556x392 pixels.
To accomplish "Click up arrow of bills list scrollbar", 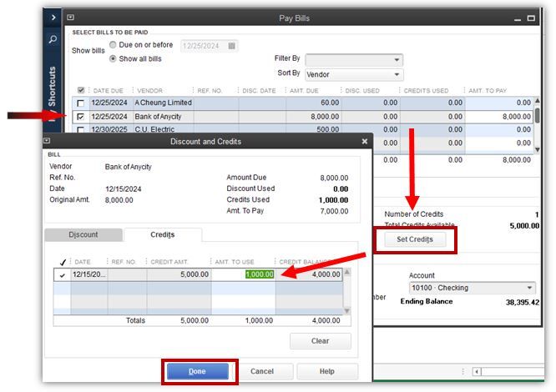I will point(538,101).
